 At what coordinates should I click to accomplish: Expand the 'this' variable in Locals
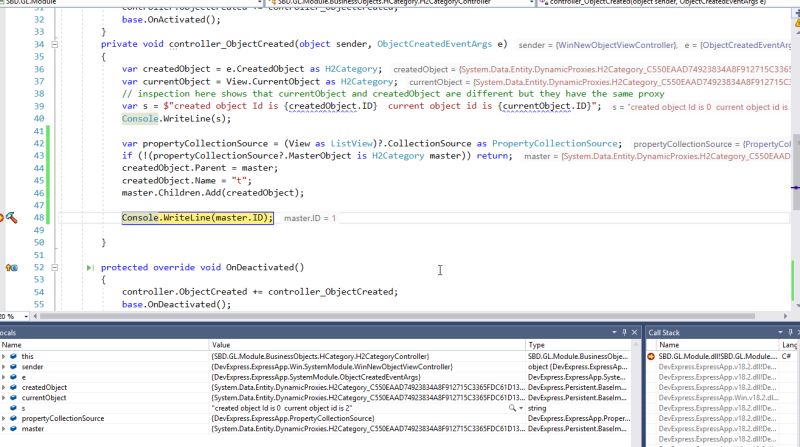[x=4, y=356]
